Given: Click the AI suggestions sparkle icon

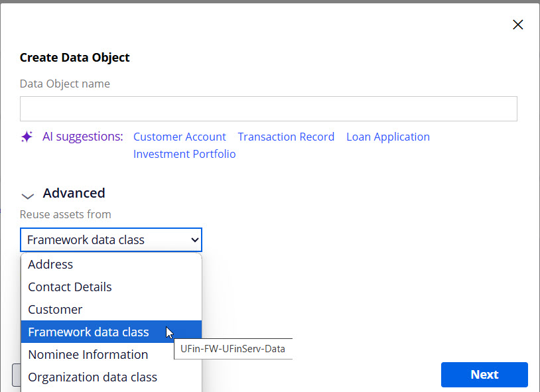Looking at the screenshot, I should (27, 137).
